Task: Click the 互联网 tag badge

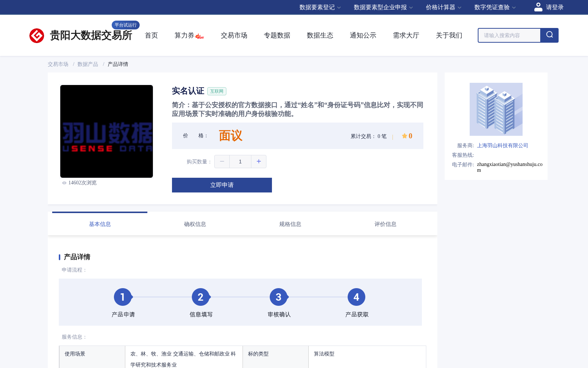Action: pyautogui.click(x=217, y=91)
